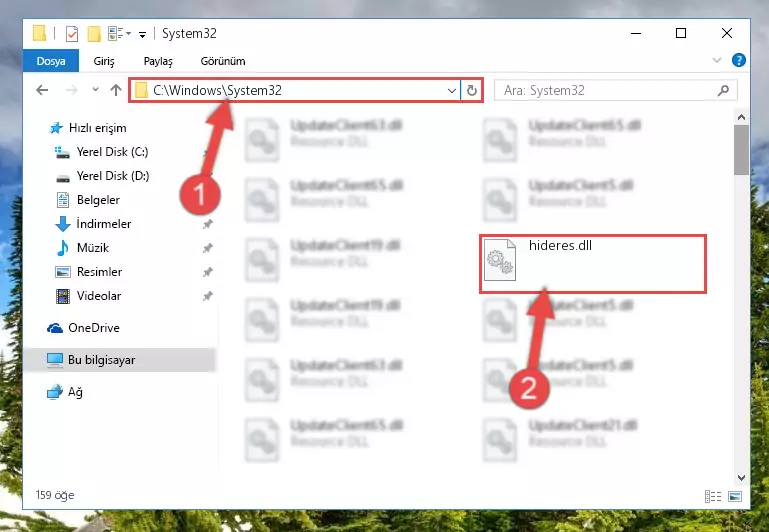Click the pin icon next to Videolar
Screen dimensions: 769x532
[207, 296]
